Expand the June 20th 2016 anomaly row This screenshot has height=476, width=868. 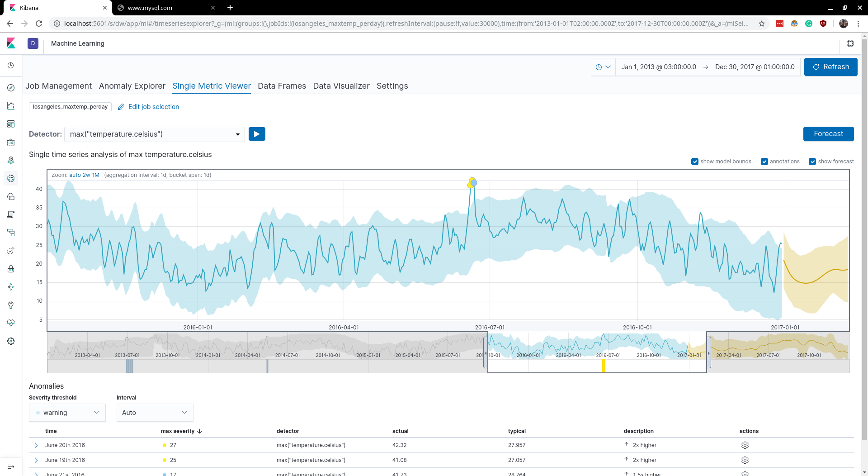click(x=36, y=445)
